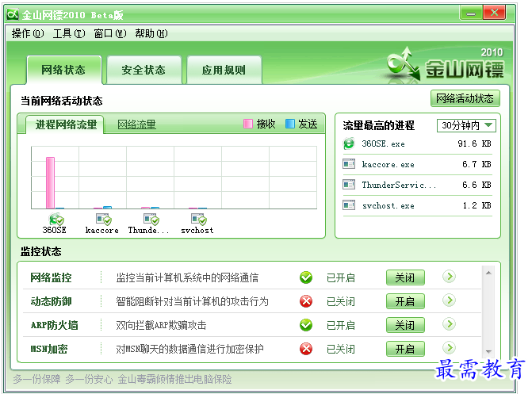Click the blue 发送 legend swatch

tap(289, 124)
